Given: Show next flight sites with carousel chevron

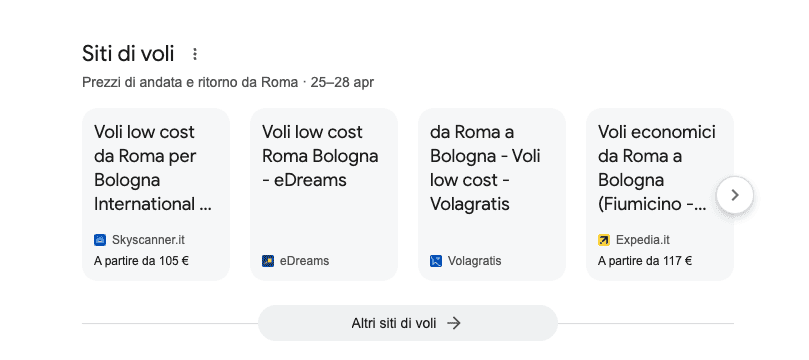Looking at the screenshot, I should (x=735, y=195).
